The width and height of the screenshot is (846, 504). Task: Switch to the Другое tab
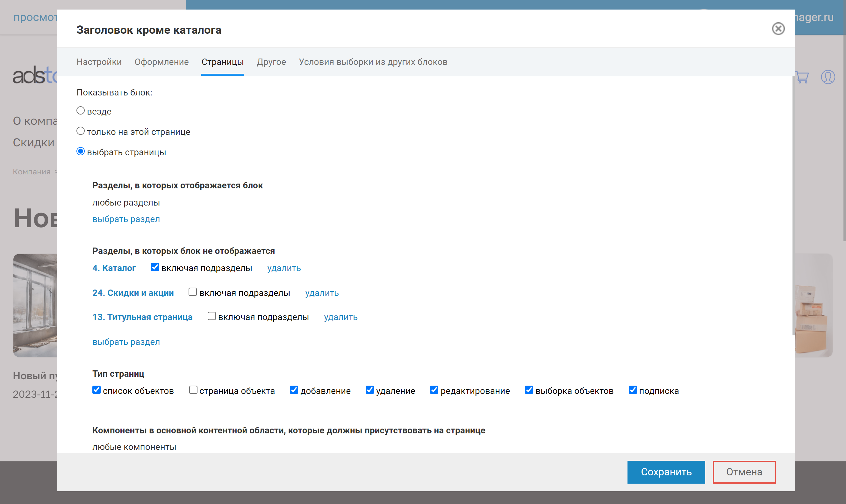271,62
